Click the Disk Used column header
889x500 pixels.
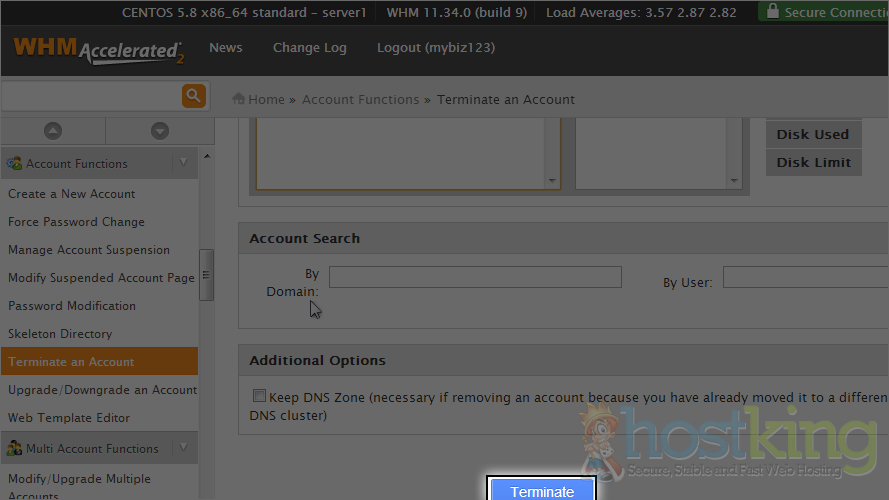[812, 134]
